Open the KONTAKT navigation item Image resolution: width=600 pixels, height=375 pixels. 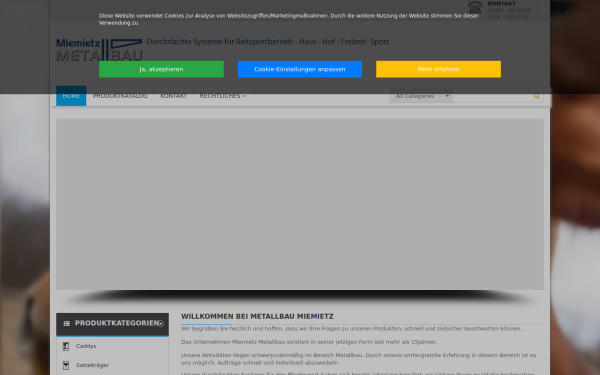click(173, 96)
